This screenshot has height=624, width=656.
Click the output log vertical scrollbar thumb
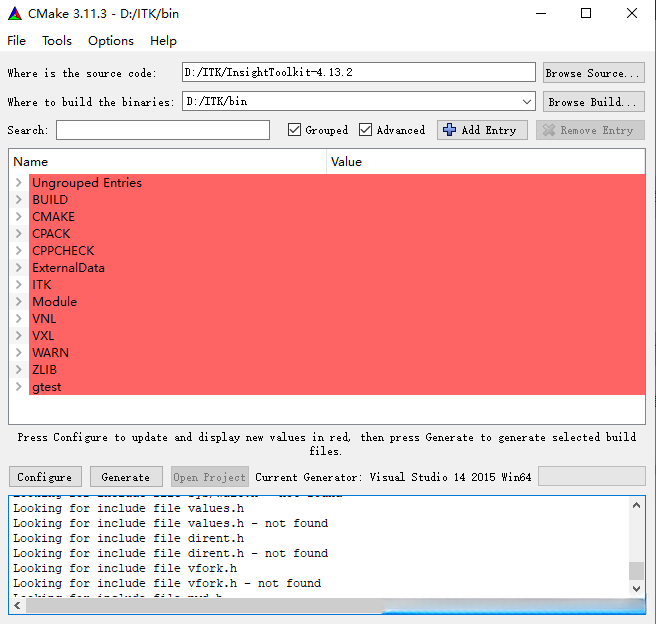click(636, 571)
